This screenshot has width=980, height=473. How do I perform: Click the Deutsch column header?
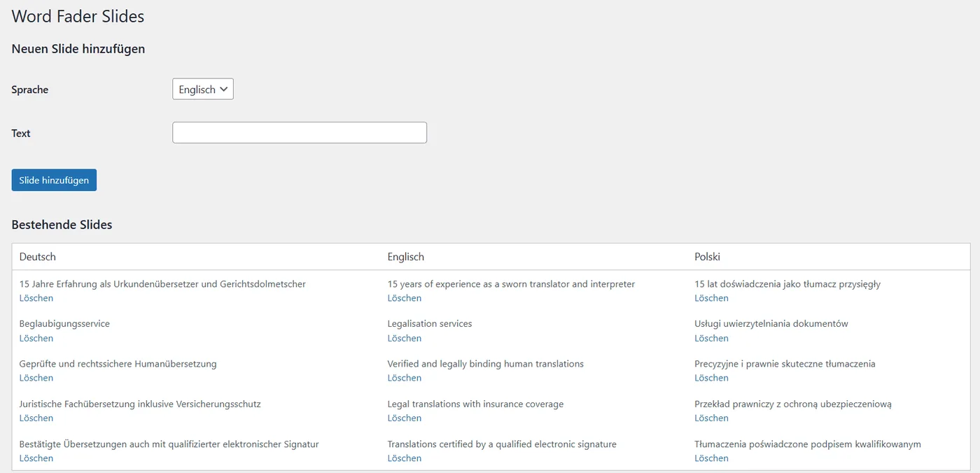click(38, 257)
